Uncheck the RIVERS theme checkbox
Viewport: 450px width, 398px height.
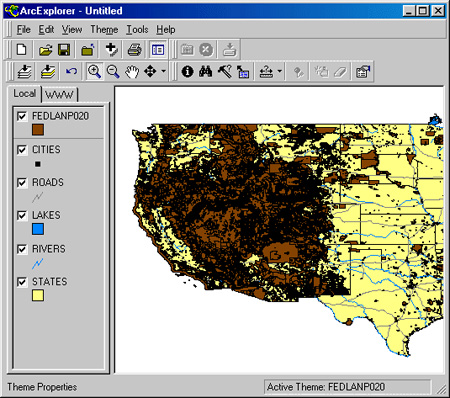click(x=22, y=249)
